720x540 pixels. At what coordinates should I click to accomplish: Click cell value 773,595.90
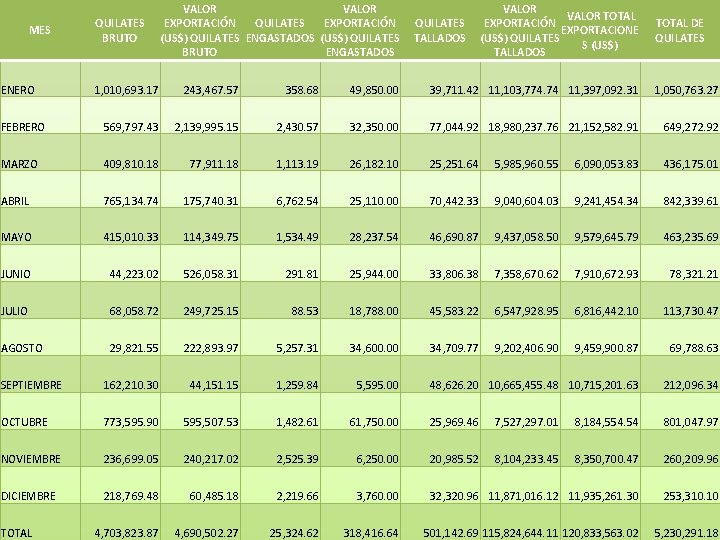pyautogui.click(x=131, y=422)
